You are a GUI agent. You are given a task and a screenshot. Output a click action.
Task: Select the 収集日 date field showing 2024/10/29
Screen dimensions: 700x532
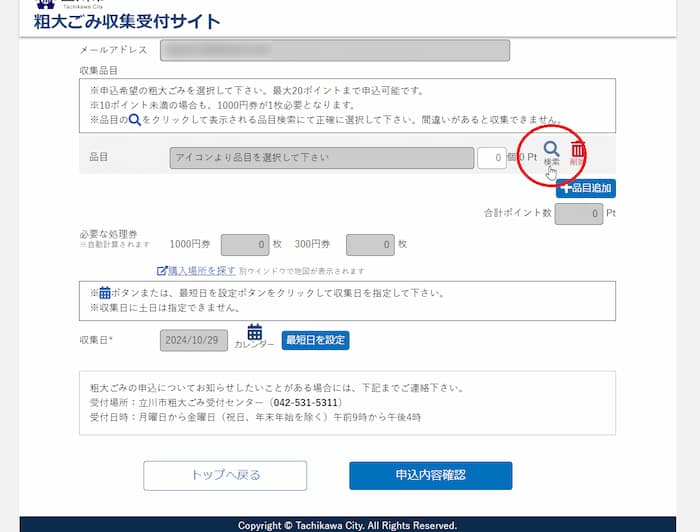194,340
